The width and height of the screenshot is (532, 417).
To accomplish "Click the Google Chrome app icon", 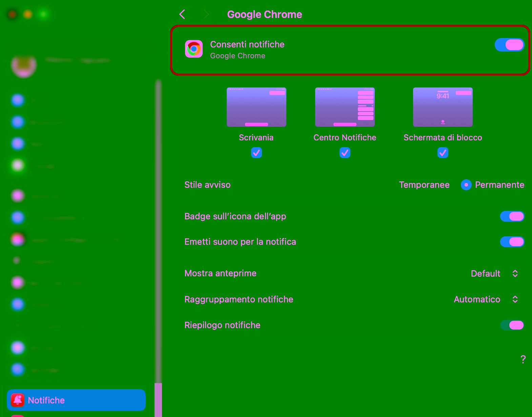I will click(x=194, y=49).
